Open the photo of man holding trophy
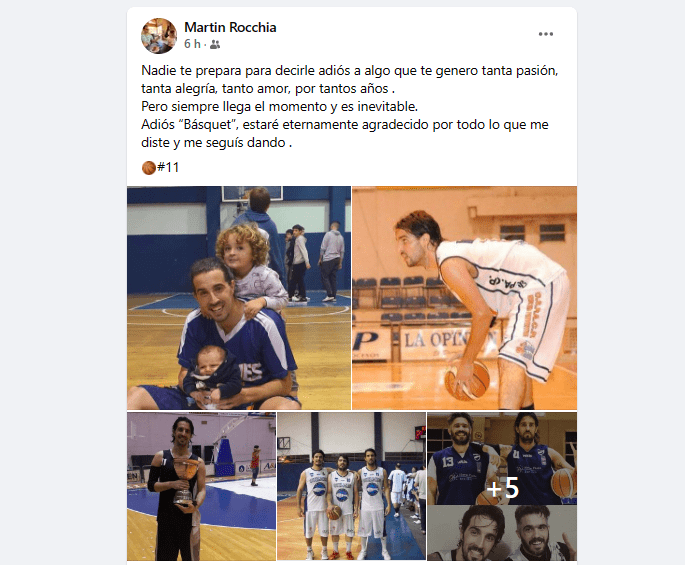Viewport: 685px width, 565px height. [201, 486]
